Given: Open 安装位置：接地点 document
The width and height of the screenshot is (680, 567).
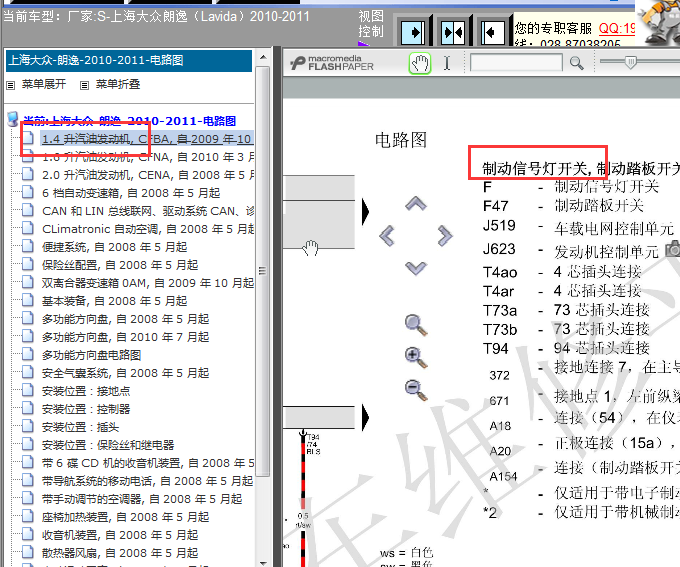Looking at the screenshot, I should coord(86,391).
